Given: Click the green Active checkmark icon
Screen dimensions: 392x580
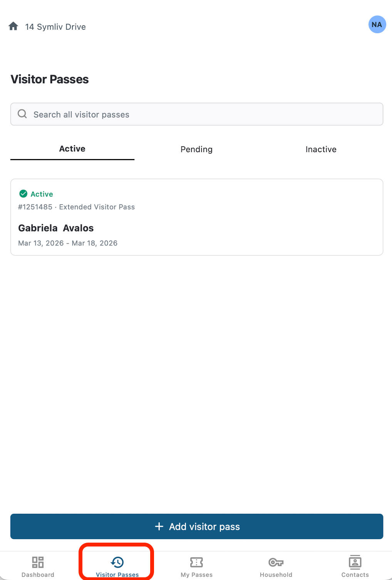Looking at the screenshot, I should point(23,194).
